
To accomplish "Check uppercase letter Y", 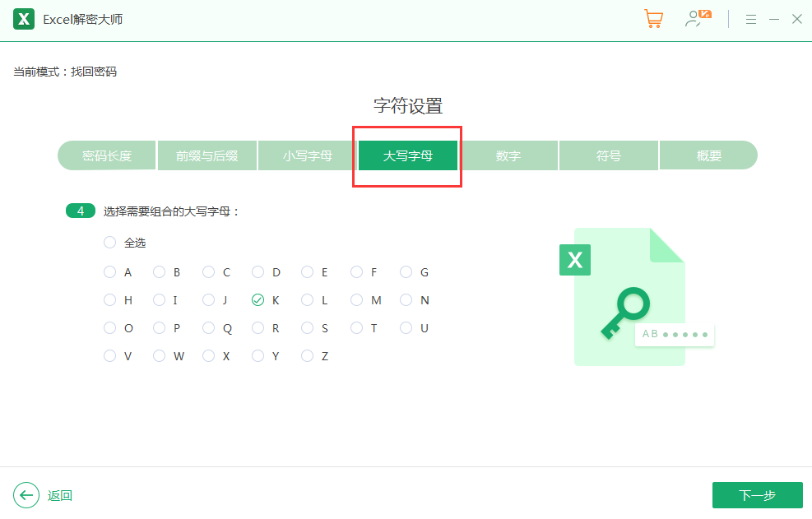I will point(258,356).
